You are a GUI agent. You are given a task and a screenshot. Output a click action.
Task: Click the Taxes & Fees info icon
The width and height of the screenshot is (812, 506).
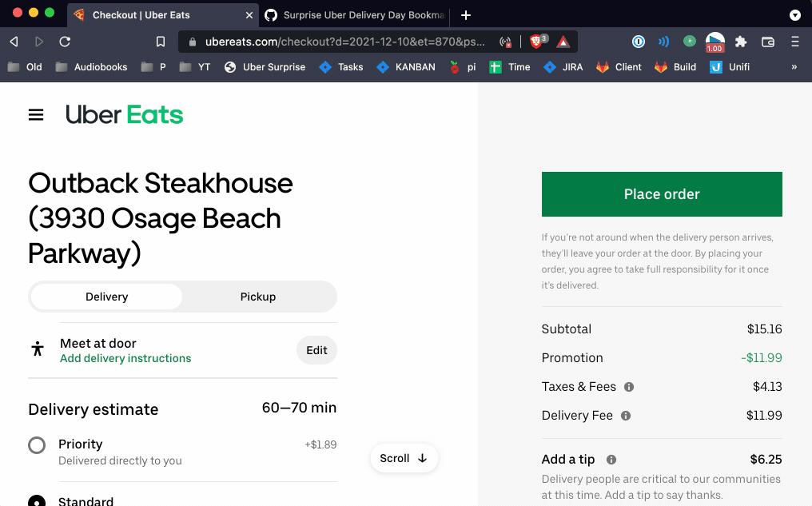[x=629, y=387]
